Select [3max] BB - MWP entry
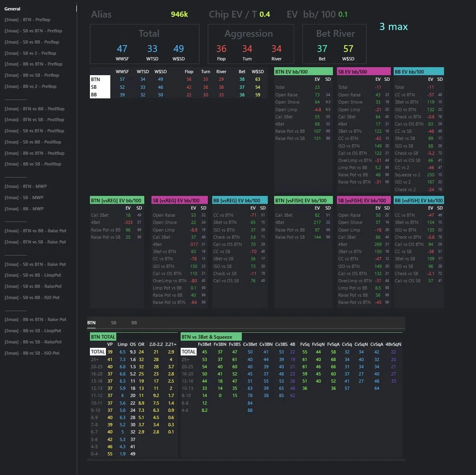476x475 pixels. [x=24, y=209]
